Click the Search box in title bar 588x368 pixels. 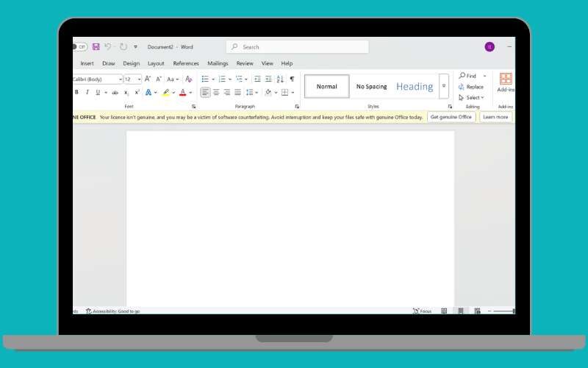pos(298,47)
